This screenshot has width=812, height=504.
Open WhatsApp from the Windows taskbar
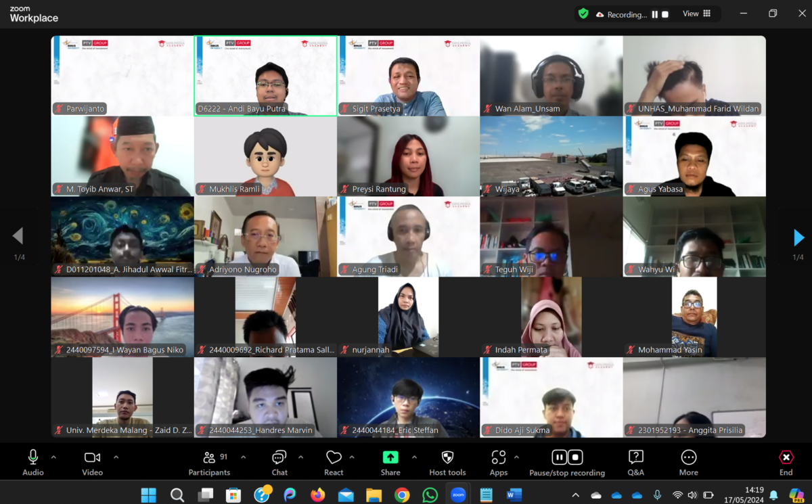[430, 495]
